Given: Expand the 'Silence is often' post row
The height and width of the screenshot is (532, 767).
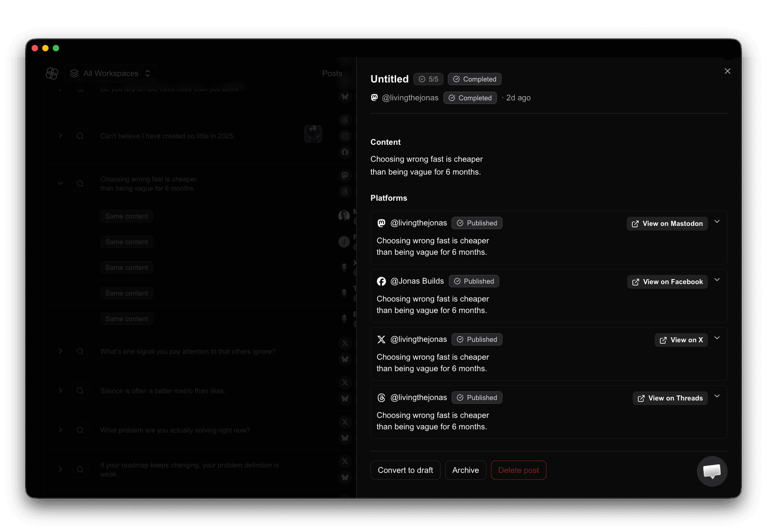Looking at the screenshot, I should coord(61,390).
